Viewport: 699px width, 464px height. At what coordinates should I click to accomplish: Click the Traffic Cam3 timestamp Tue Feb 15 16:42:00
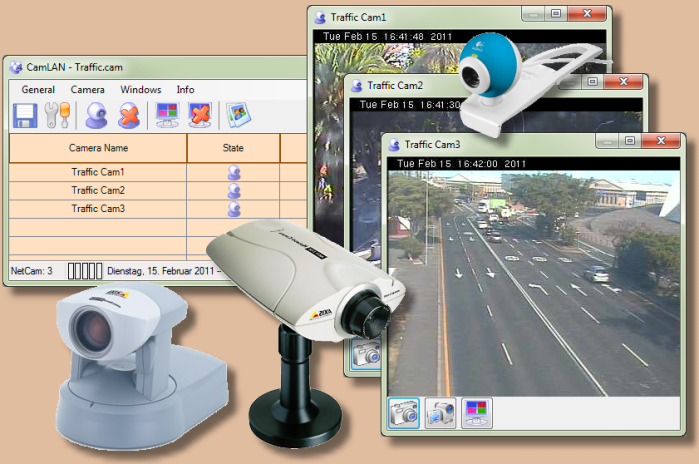tap(461, 164)
